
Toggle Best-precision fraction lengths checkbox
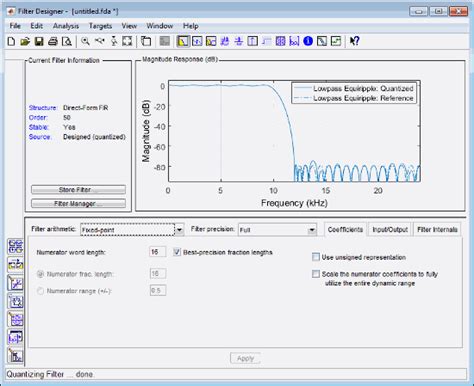[177, 252]
